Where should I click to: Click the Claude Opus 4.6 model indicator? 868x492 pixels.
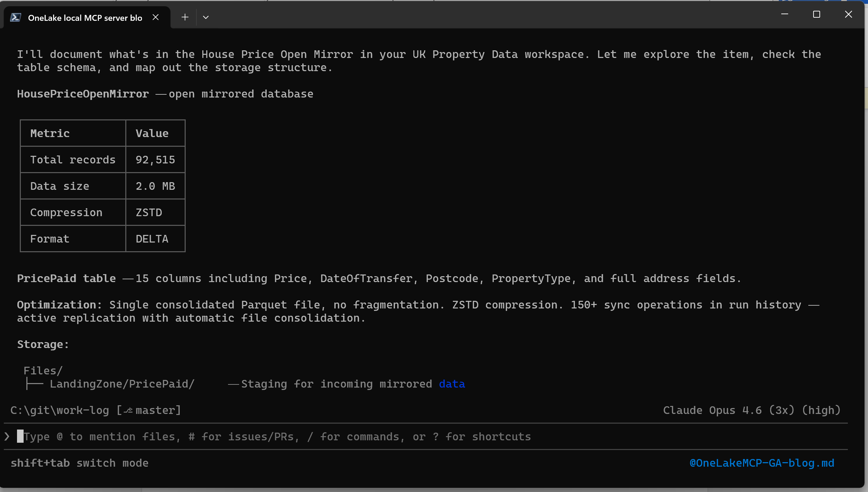(x=751, y=410)
